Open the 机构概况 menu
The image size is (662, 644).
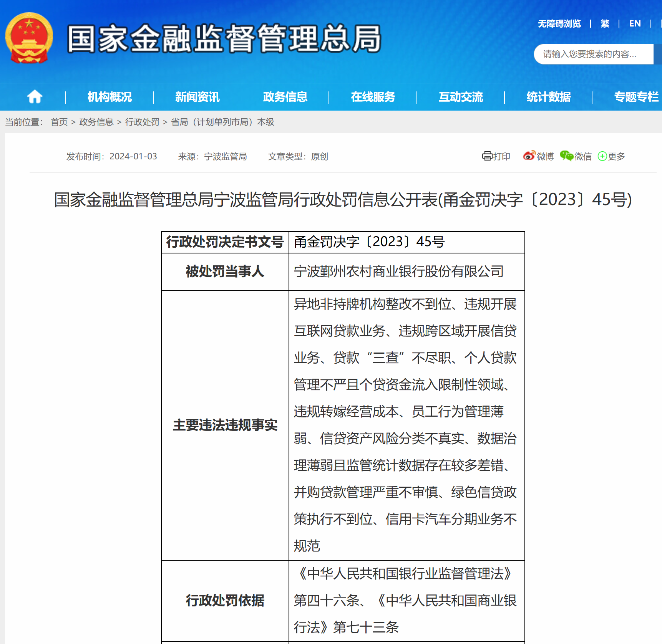pos(110,97)
